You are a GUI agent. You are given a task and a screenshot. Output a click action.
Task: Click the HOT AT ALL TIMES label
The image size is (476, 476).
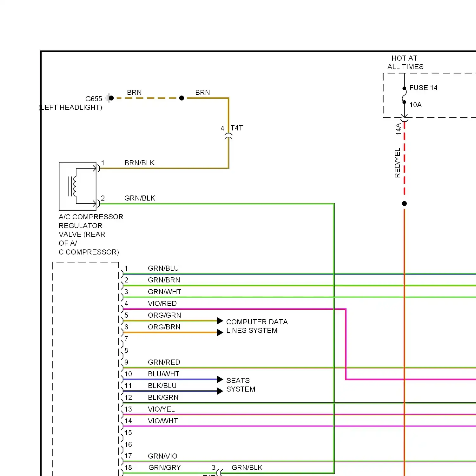pos(405,62)
